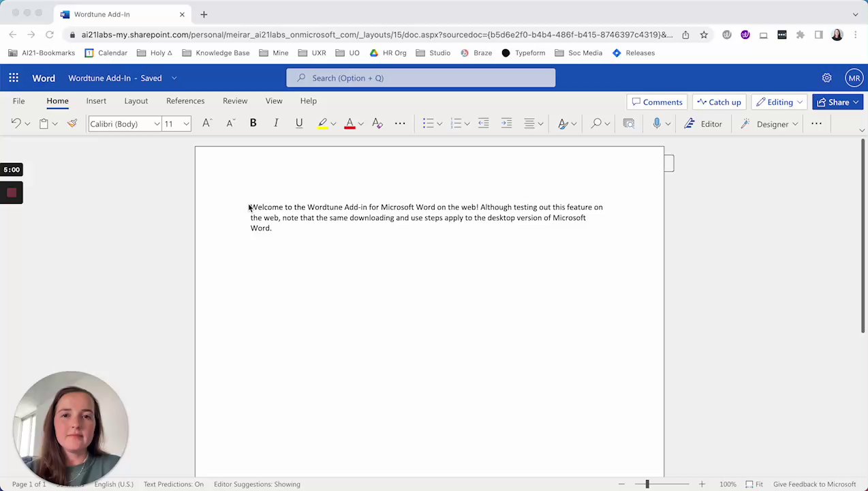This screenshot has width=868, height=491.
Task: Open the File menu
Action: 18,101
